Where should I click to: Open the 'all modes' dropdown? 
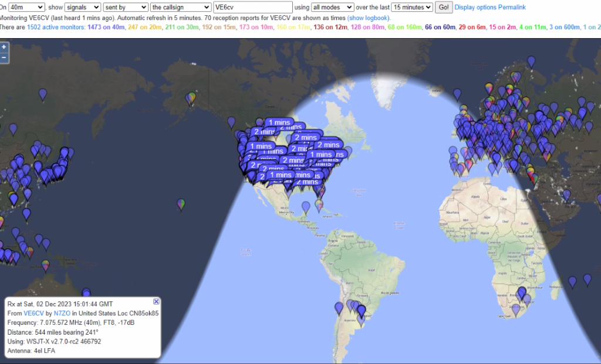332,7
